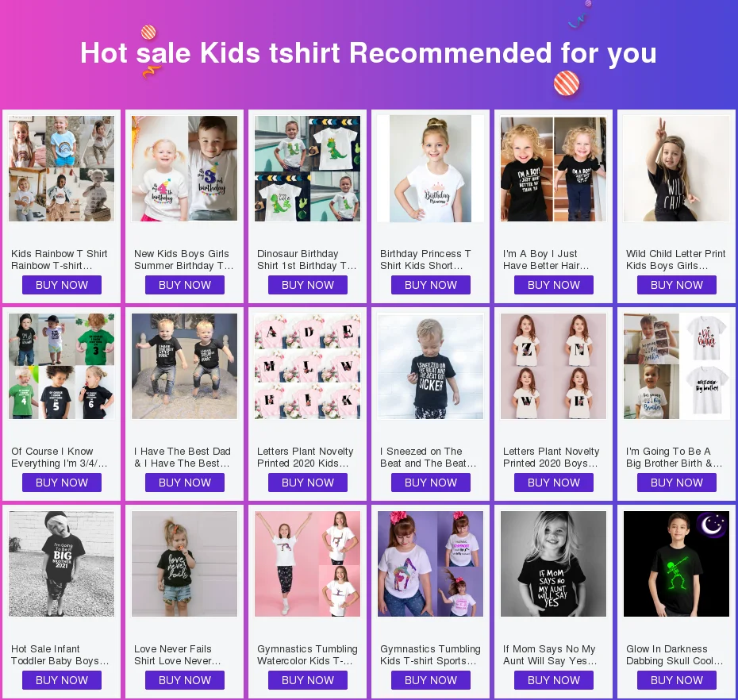Buy the If Mom Says No shirt

coord(554,680)
